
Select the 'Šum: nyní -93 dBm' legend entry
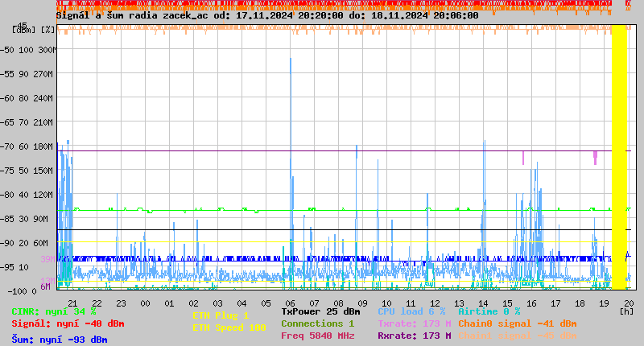60,340
